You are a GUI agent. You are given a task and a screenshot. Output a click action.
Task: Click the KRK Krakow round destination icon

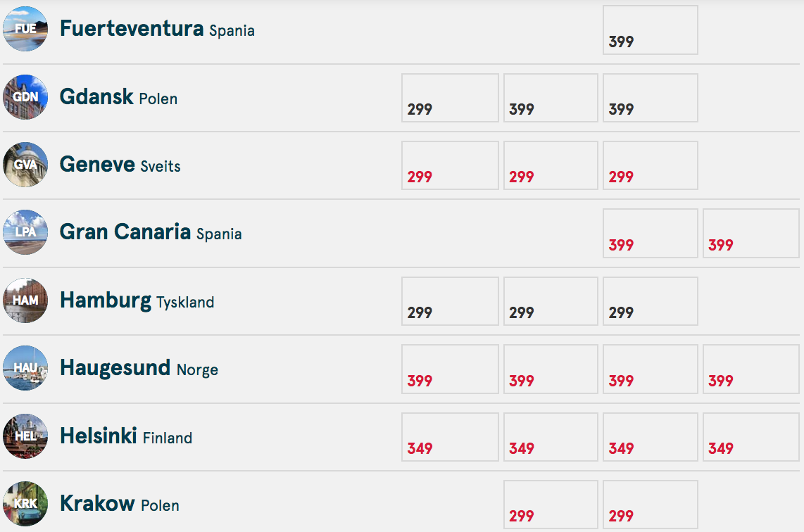point(25,504)
